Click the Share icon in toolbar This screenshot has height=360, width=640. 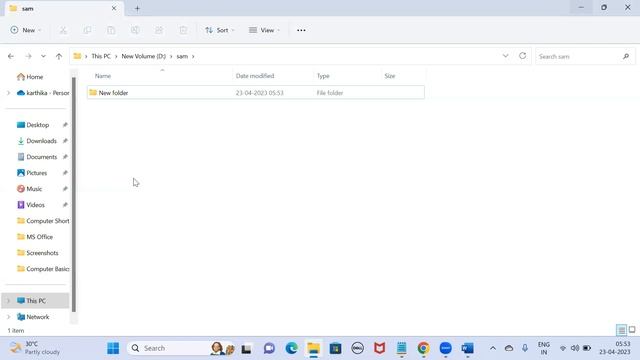[159, 30]
